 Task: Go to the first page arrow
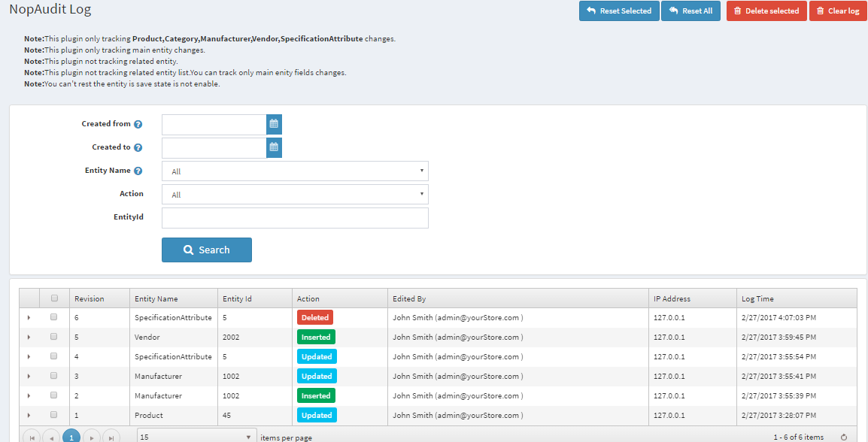[32, 437]
